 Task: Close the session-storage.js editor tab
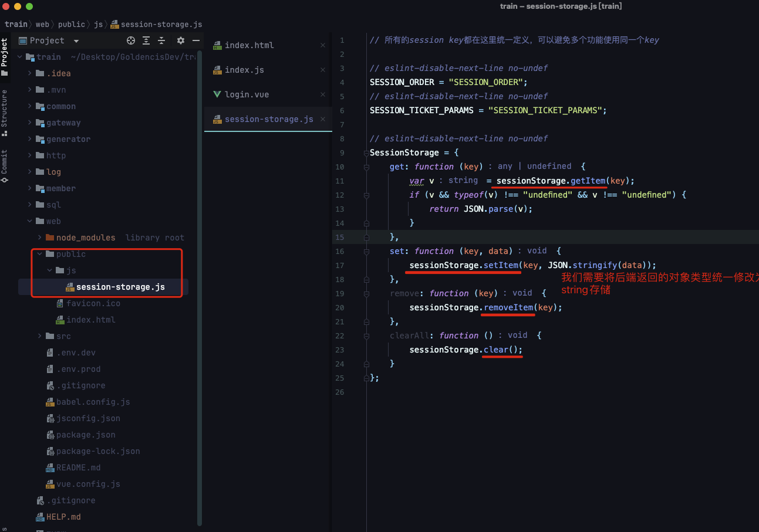pyautogui.click(x=322, y=119)
